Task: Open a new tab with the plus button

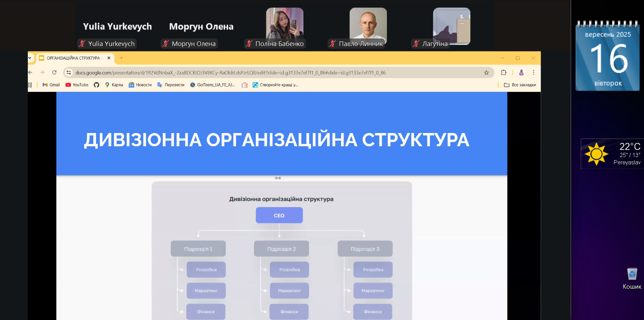Action: click(121, 58)
